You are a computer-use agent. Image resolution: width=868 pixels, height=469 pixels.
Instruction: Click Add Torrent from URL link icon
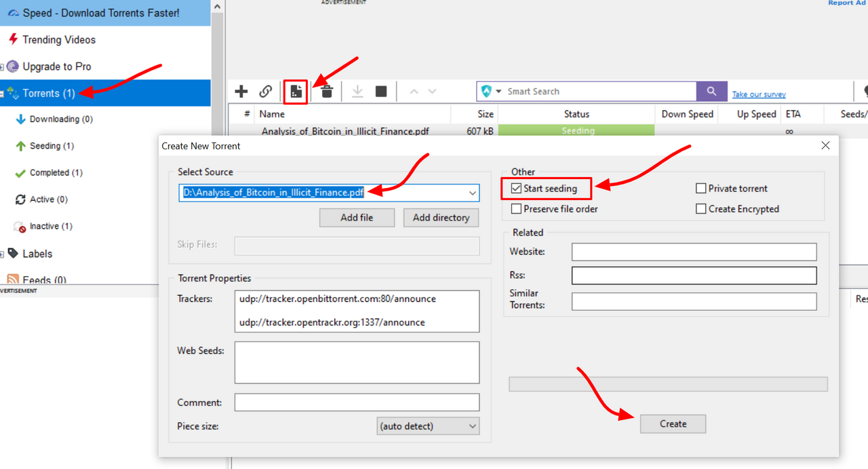265,91
